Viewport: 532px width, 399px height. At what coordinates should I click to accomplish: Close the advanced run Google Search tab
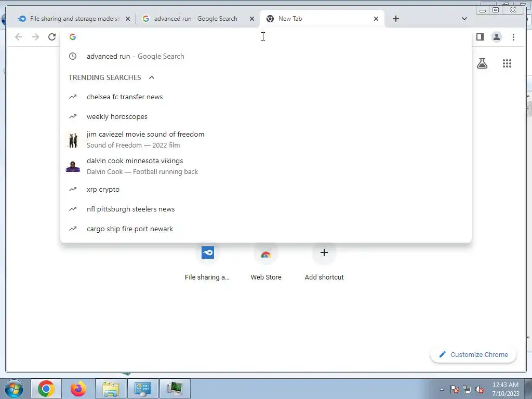tap(252, 19)
